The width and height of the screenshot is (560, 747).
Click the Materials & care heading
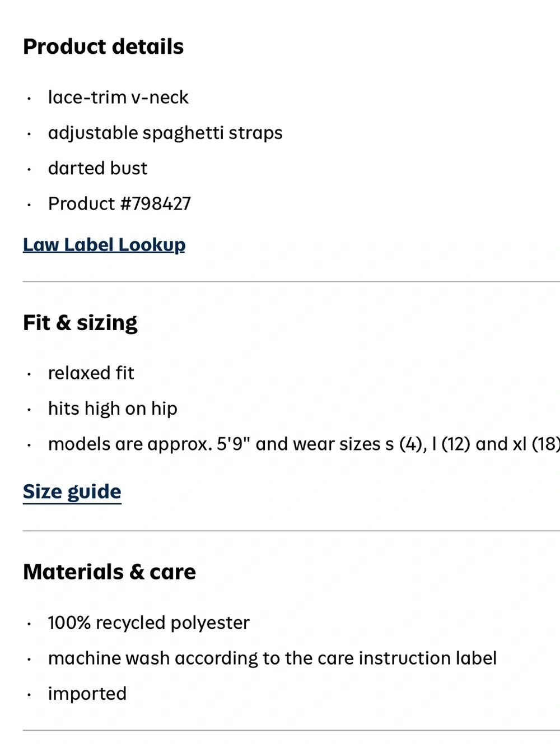pos(110,572)
